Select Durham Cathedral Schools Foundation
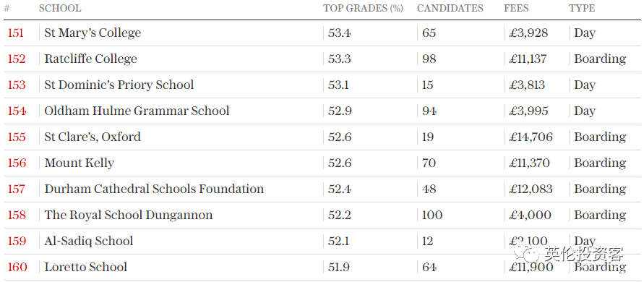The image size is (644, 282). [x=154, y=189]
